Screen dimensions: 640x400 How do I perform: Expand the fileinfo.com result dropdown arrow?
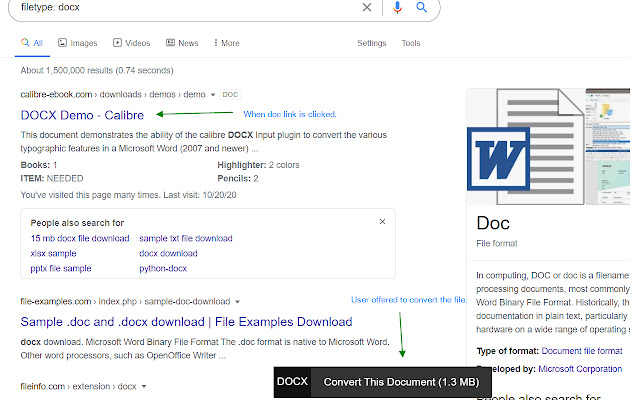pyautogui.click(x=144, y=387)
